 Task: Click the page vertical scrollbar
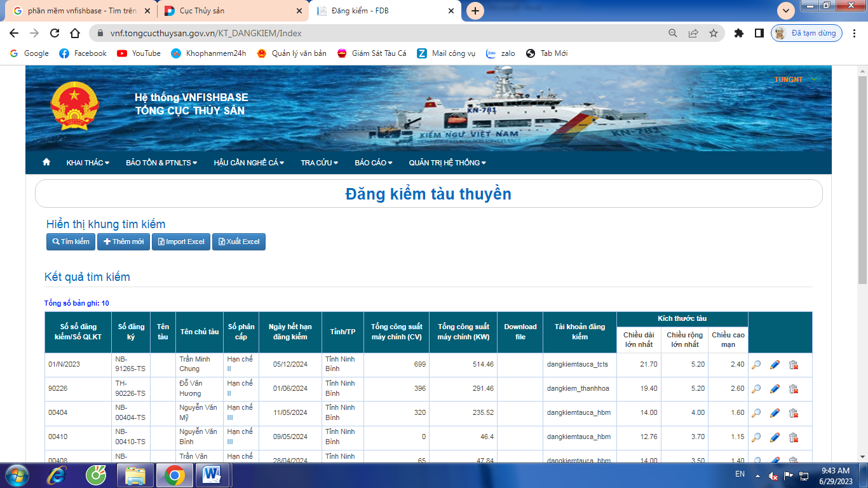point(862,180)
